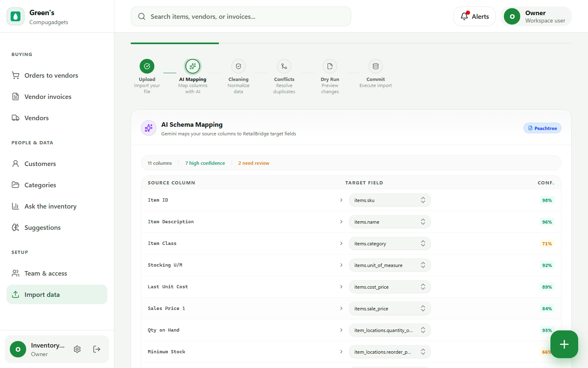
Task: Click the Commit step database icon
Action: 376,66
